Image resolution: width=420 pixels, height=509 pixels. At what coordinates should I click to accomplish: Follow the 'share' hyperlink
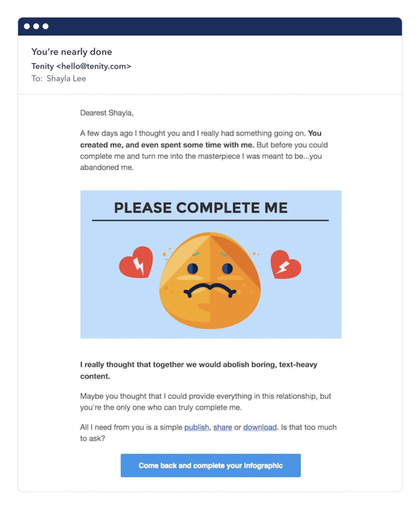223,427
